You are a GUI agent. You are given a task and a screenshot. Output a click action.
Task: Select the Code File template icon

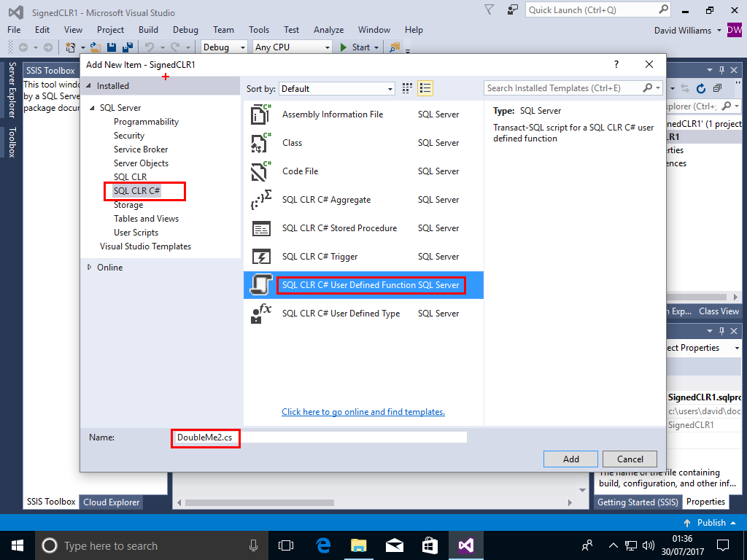tap(261, 171)
